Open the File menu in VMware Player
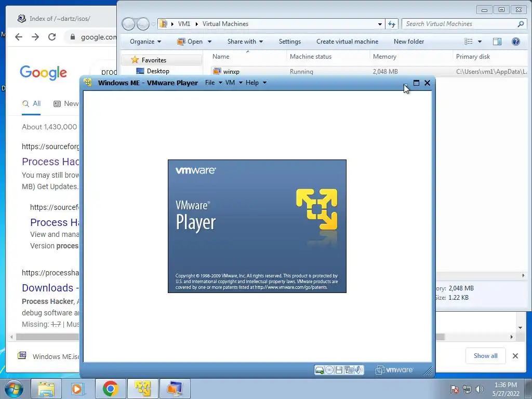 (x=213, y=83)
